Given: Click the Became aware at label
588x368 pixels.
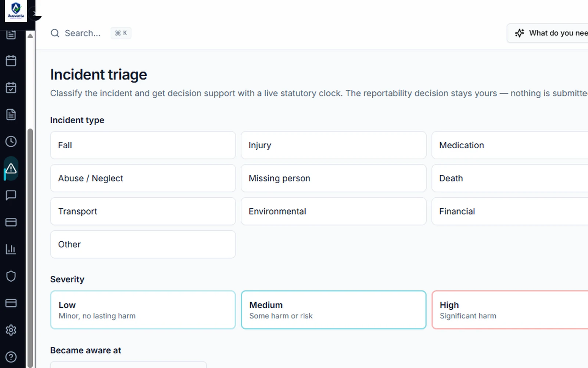Looking at the screenshot, I should [86, 350].
